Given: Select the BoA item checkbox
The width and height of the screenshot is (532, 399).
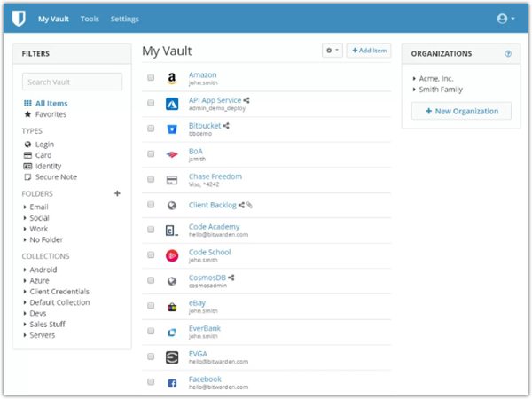Looking at the screenshot, I should 151,154.
